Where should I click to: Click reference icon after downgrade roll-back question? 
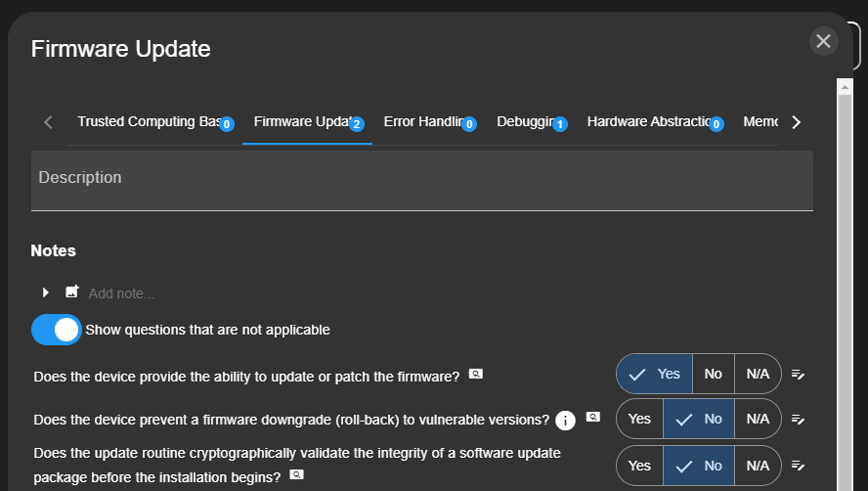pos(592,418)
